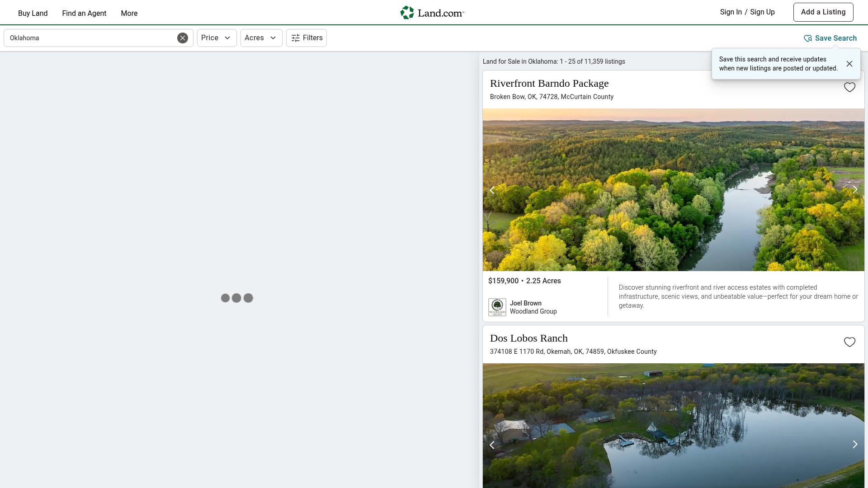The height and width of the screenshot is (488, 868).
Task: Show previous photo of Dos Lobos Ranch
Action: click(492, 445)
